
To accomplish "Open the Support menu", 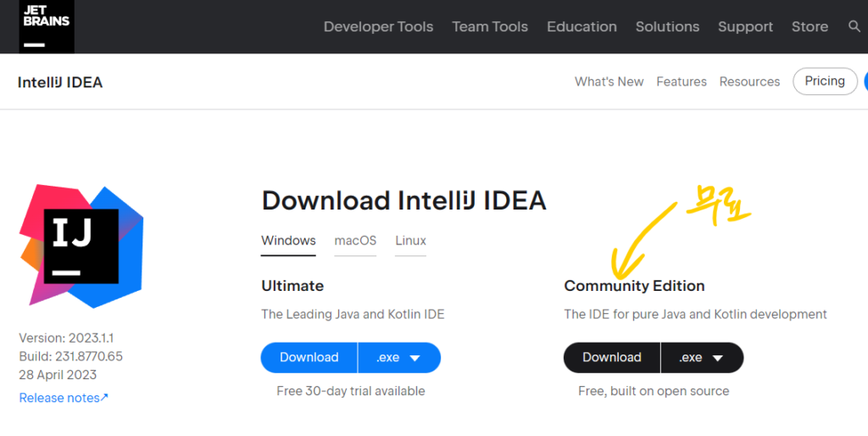I will point(745,26).
